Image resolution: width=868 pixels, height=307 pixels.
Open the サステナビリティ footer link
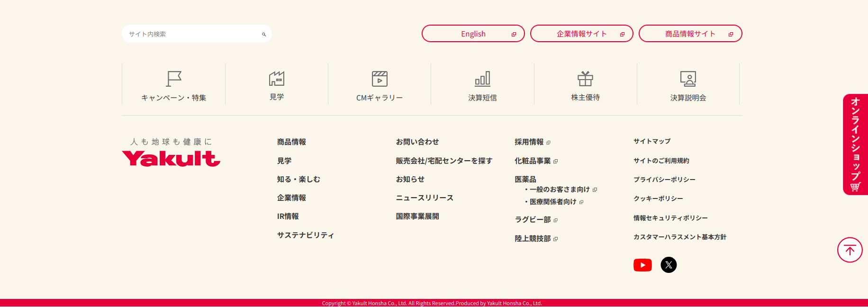point(306,235)
